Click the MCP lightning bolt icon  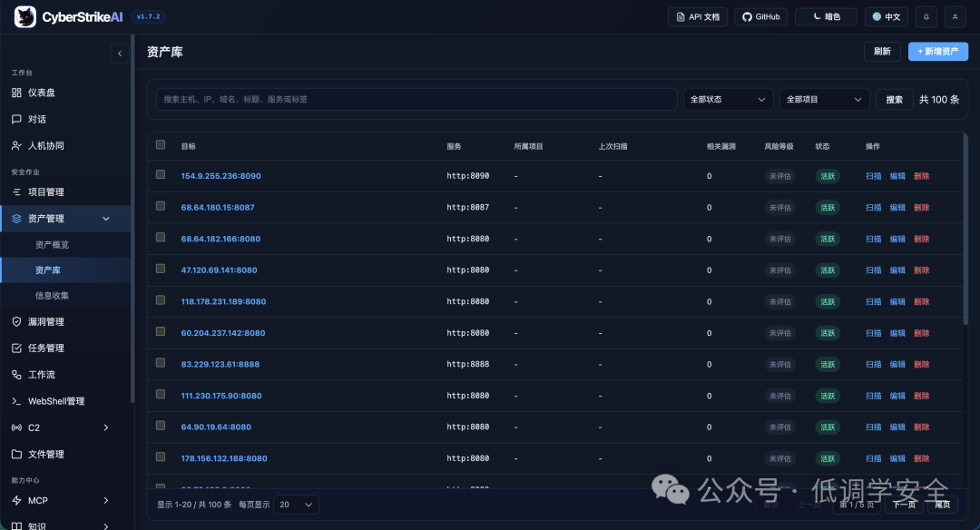point(17,501)
